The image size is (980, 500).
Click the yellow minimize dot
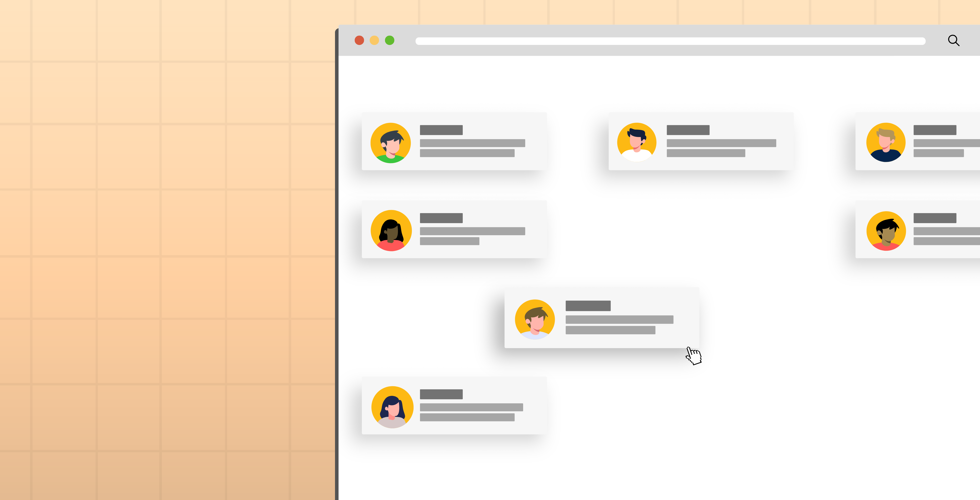(x=374, y=40)
